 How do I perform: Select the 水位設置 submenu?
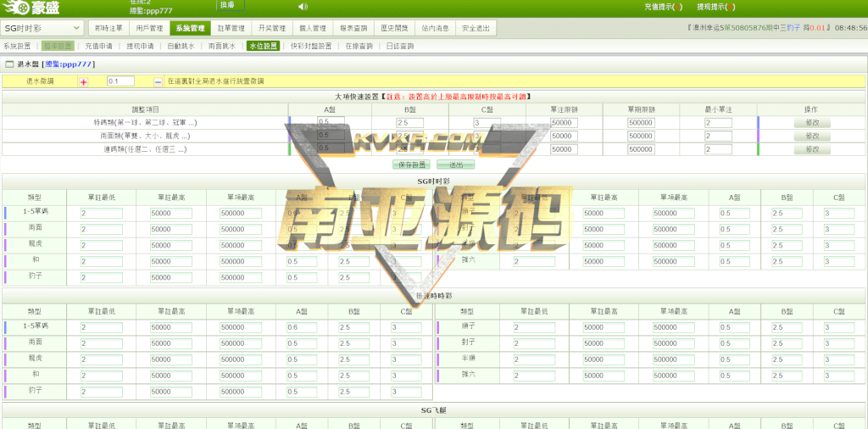(263, 46)
